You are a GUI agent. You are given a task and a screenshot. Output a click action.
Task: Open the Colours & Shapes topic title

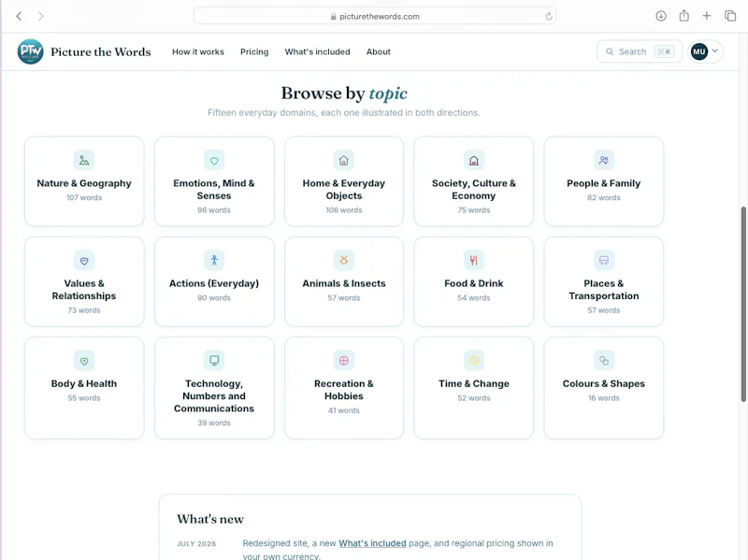(x=603, y=383)
